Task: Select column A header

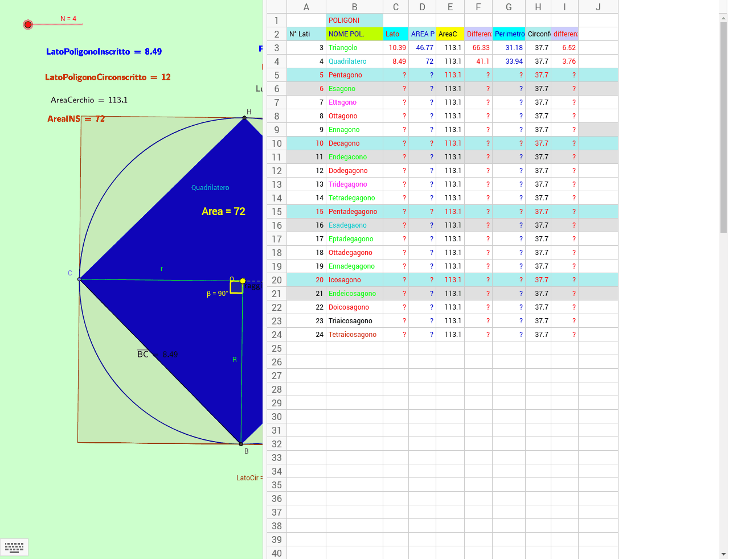Action: (306, 7)
